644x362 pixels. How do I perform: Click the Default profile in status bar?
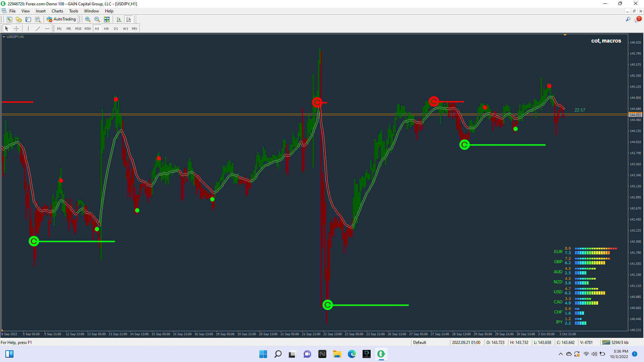pos(419,343)
